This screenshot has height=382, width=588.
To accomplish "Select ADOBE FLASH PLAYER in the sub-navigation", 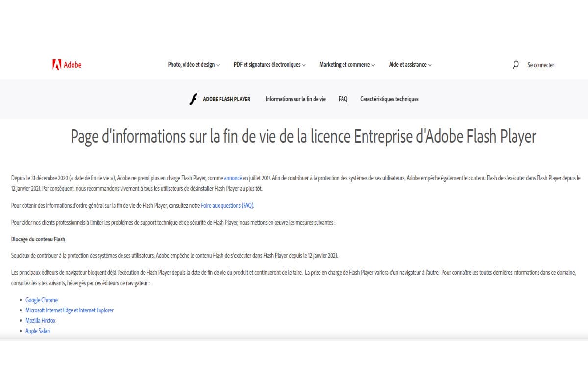I will 226,99.
